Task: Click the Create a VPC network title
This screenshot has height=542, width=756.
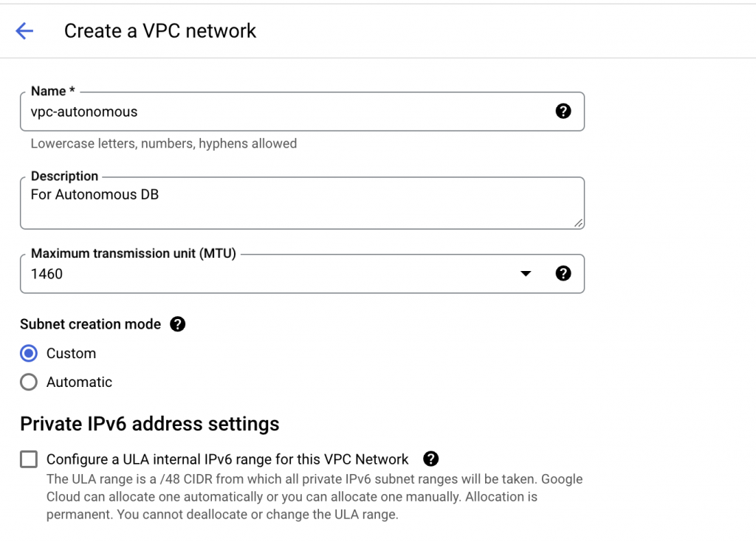Action: click(160, 31)
